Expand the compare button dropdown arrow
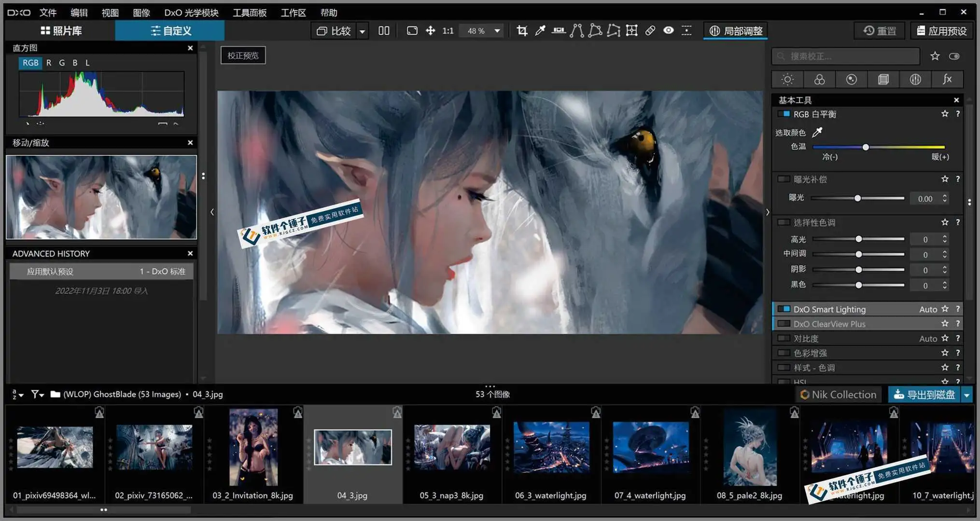This screenshot has height=521, width=980. point(363,30)
